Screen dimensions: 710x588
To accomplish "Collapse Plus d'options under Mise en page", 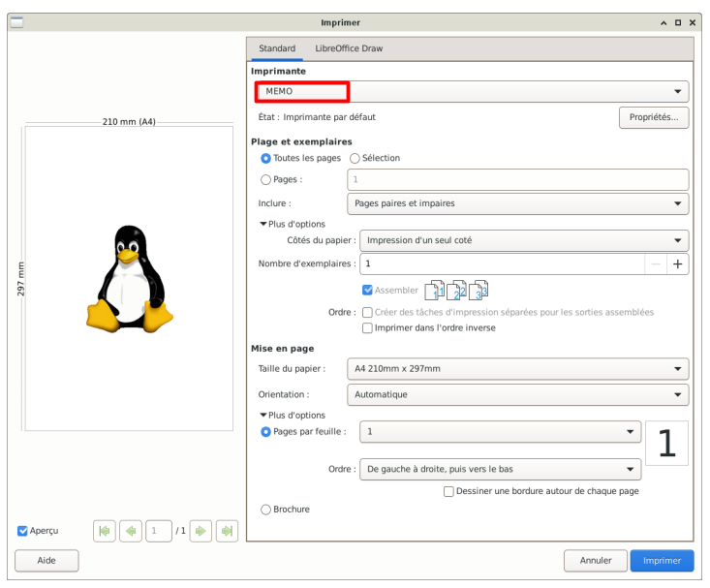I will point(293,416).
